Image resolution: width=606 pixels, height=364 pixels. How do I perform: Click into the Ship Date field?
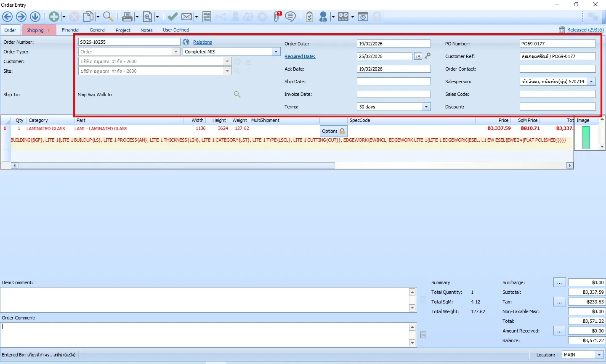[x=394, y=82]
